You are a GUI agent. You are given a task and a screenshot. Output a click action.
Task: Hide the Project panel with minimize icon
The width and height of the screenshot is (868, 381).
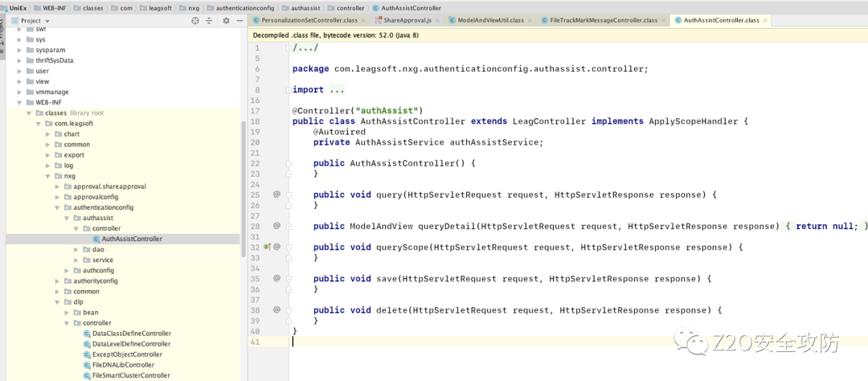pyautogui.click(x=240, y=20)
